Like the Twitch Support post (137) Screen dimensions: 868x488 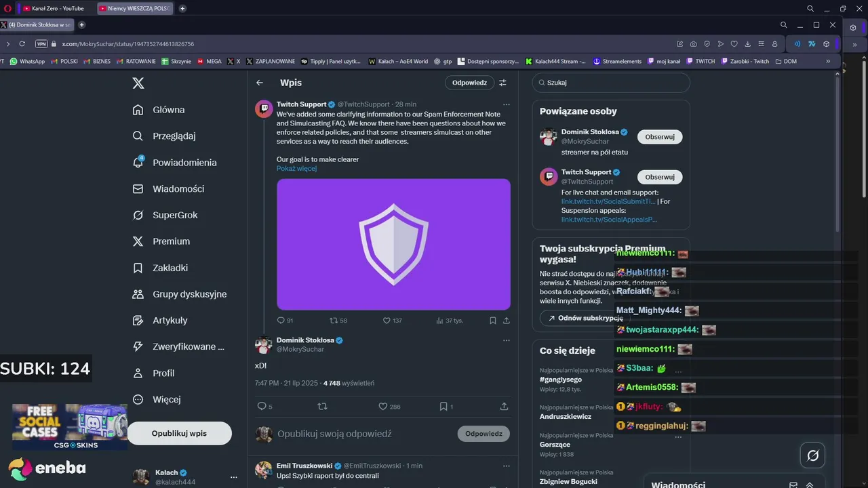coord(392,321)
